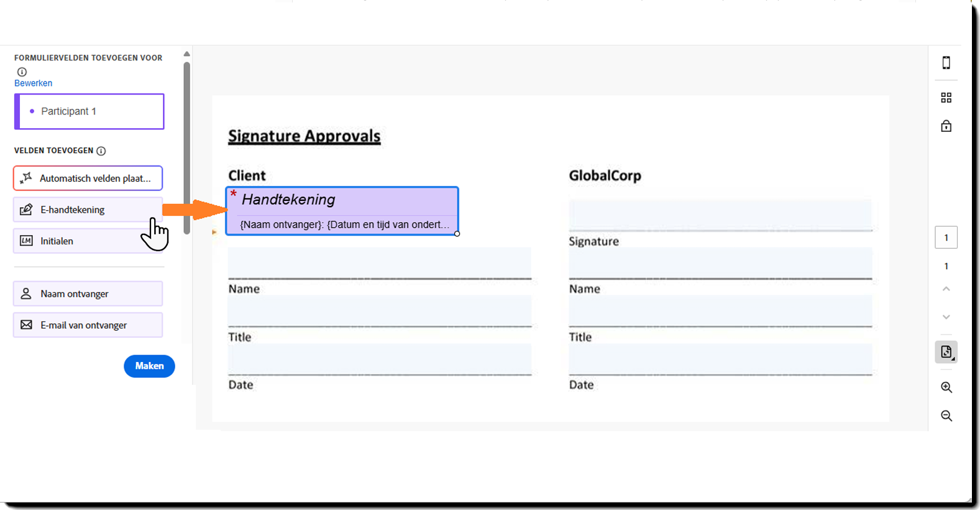Open the grid view icon
980x510 pixels.
946,98
